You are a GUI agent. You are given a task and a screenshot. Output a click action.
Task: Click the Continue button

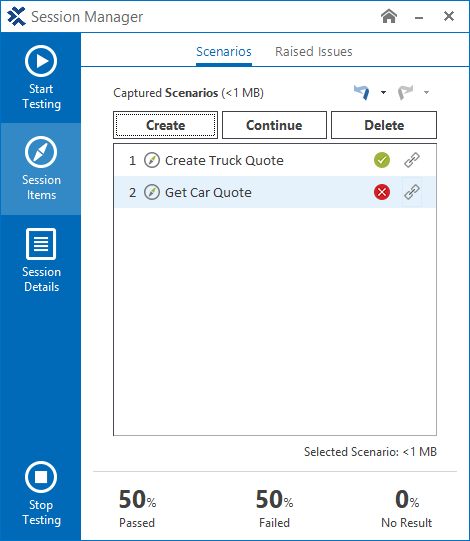[274, 125]
